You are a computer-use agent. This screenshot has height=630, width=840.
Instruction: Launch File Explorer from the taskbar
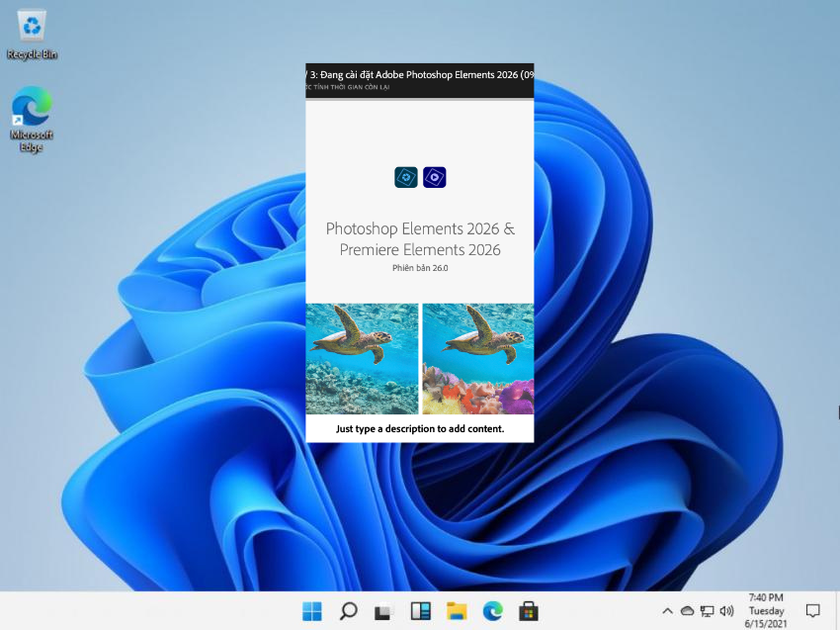(456, 611)
